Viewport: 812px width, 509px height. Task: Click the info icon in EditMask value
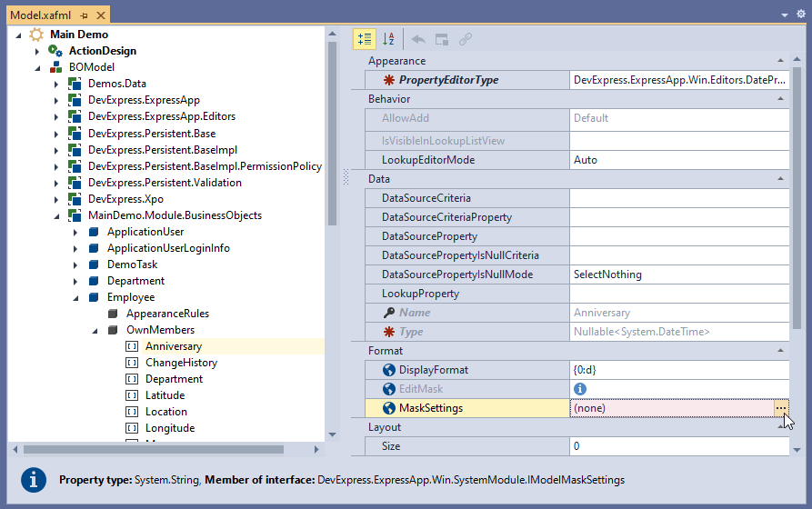tap(580, 389)
